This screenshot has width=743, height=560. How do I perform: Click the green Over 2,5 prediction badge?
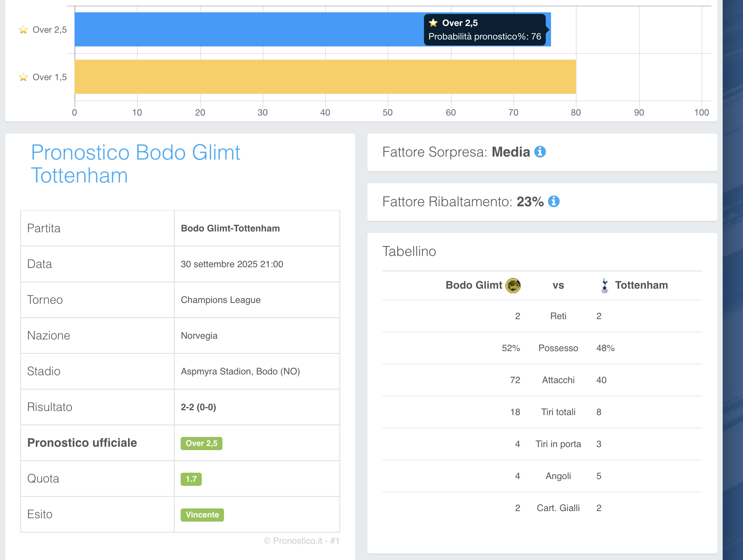pos(201,443)
